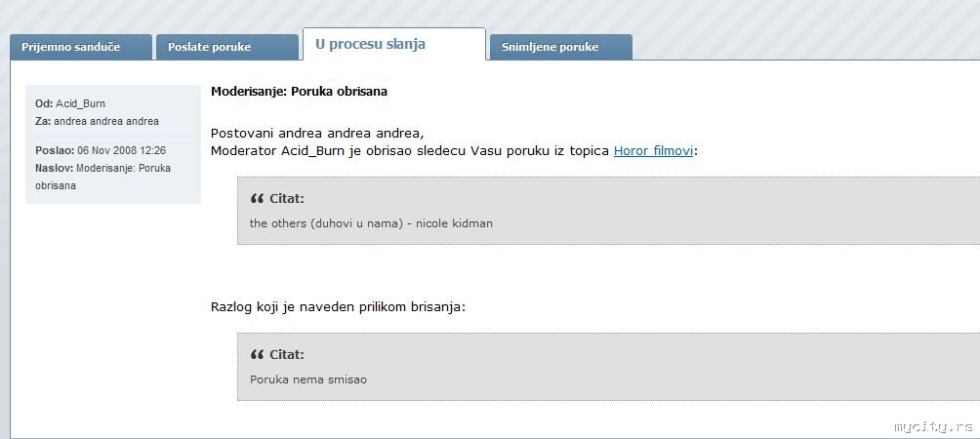
Task: Go to the Snimljene poruke tab
Action: tap(550, 47)
